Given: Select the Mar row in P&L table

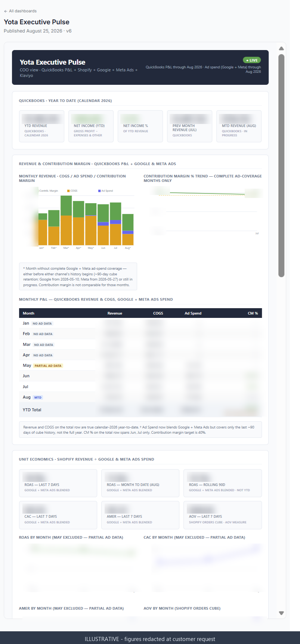Looking at the screenshot, I should click(140, 344).
